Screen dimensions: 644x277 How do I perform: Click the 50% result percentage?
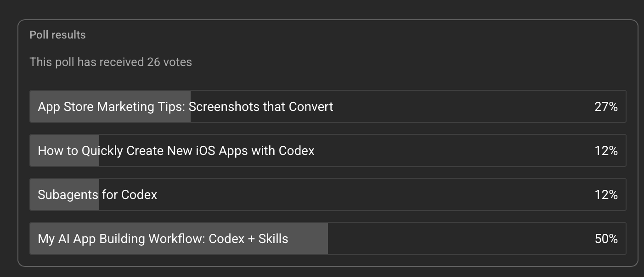click(606, 239)
